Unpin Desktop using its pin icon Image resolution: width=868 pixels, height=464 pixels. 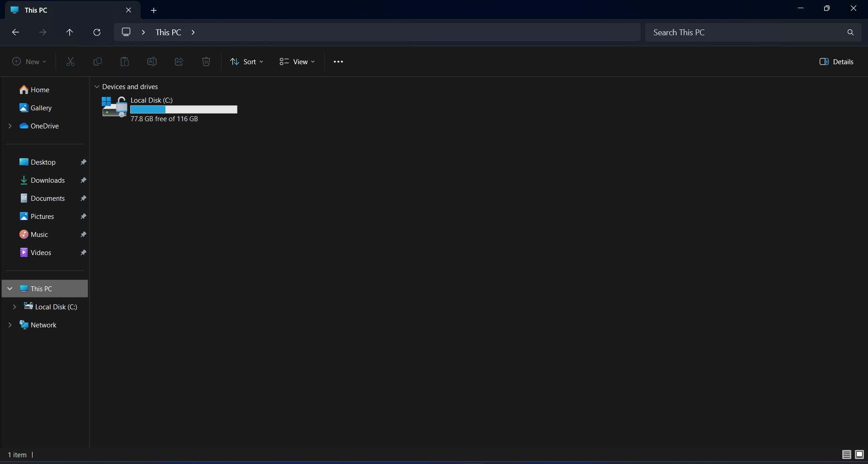click(x=83, y=162)
